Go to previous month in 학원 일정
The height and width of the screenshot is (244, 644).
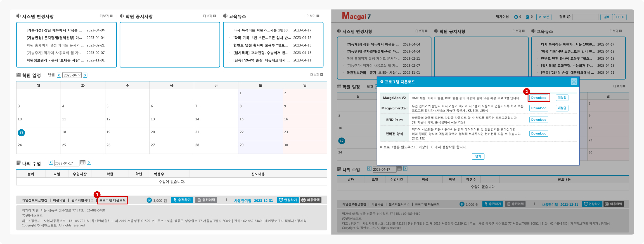click(x=59, y=75)
